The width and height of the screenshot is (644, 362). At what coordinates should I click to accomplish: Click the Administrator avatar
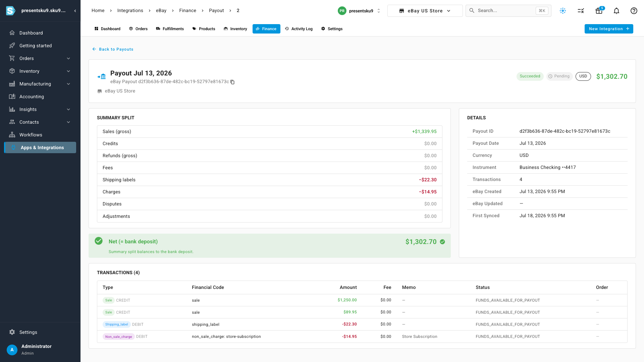click(12, 350)
